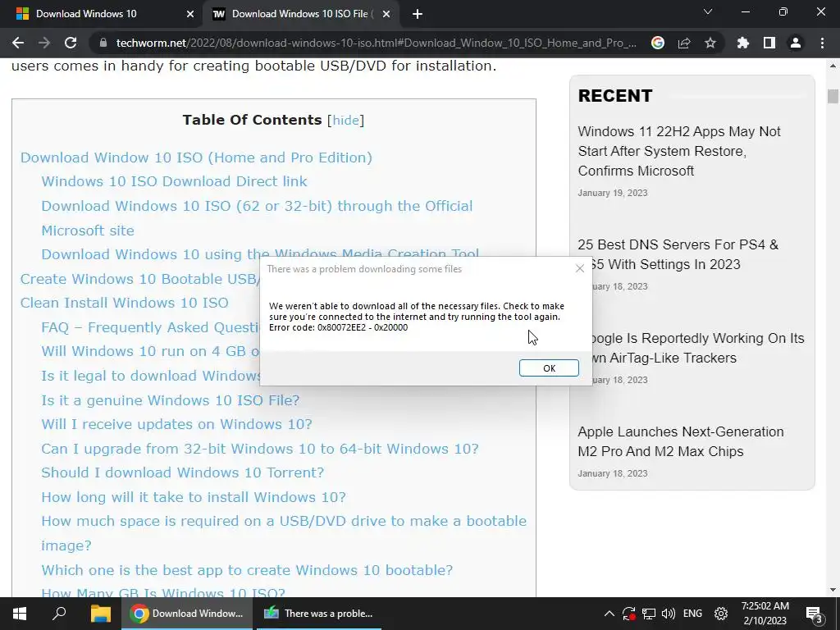Viewport: 840px width, 630px height.
Task: Close the error dialog with the X
Action: (x=580, y=268)
